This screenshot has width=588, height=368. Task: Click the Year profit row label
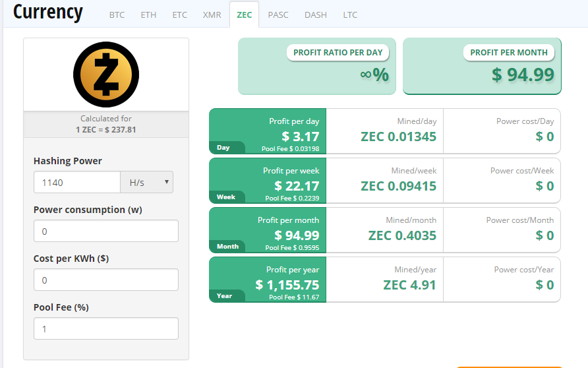point(225,296)
